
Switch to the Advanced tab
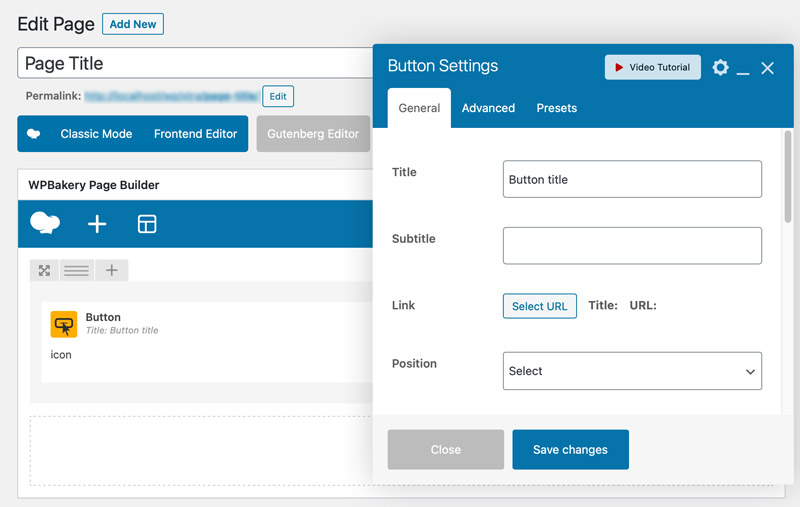coord(488,108)
